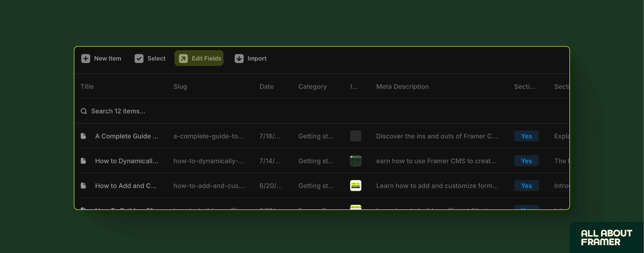Click the document icon beside A Complete Guide

[83, 136]
